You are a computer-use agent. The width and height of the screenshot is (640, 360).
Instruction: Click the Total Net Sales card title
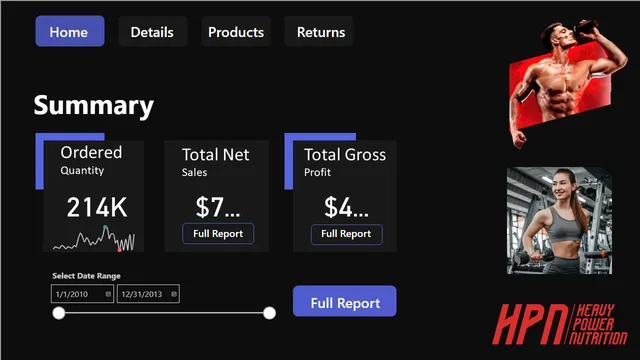(x=216, y=162)
